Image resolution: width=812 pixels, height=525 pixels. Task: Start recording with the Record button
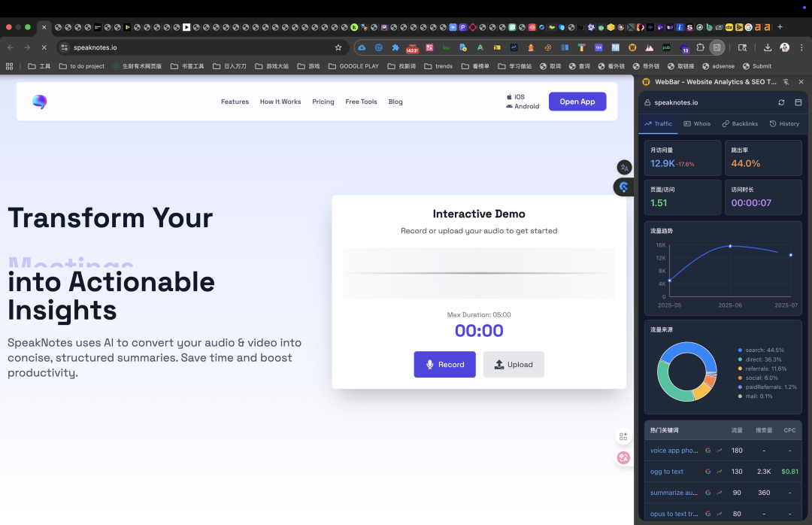(x=444, y=364)
